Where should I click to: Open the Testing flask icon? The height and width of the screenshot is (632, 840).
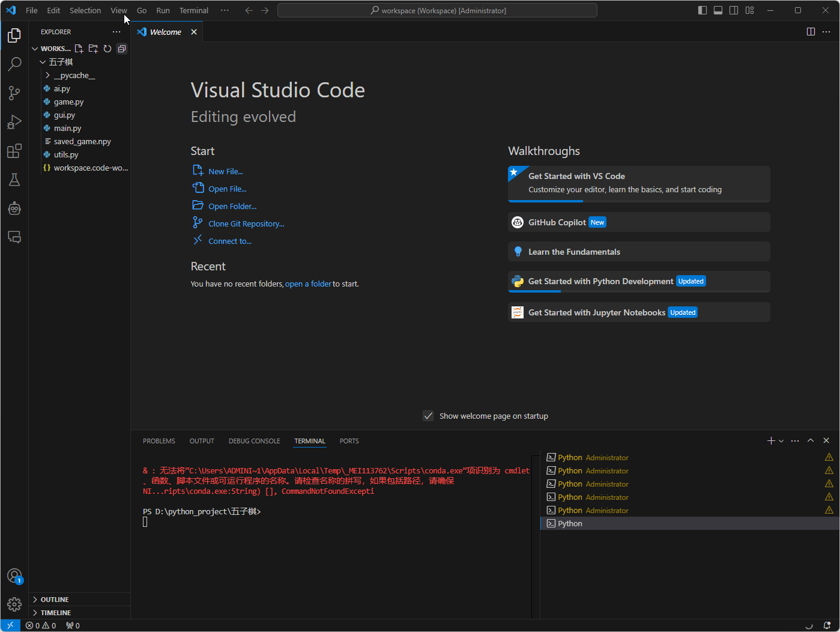click(14, 180)
